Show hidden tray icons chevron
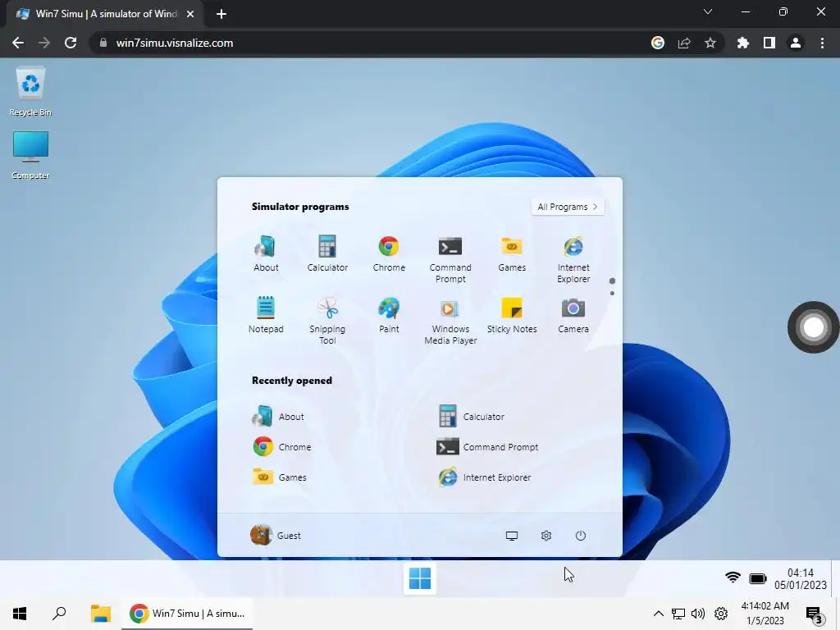 coord(659,614)
